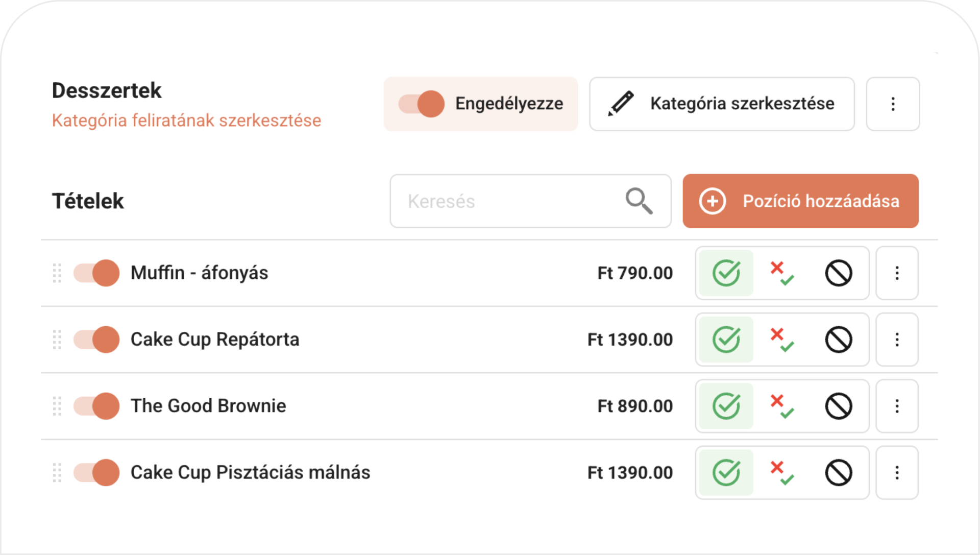Open more options for Muffin - áfonyás
The height and width of the screenshot is (555, 980).
[897, 273]
